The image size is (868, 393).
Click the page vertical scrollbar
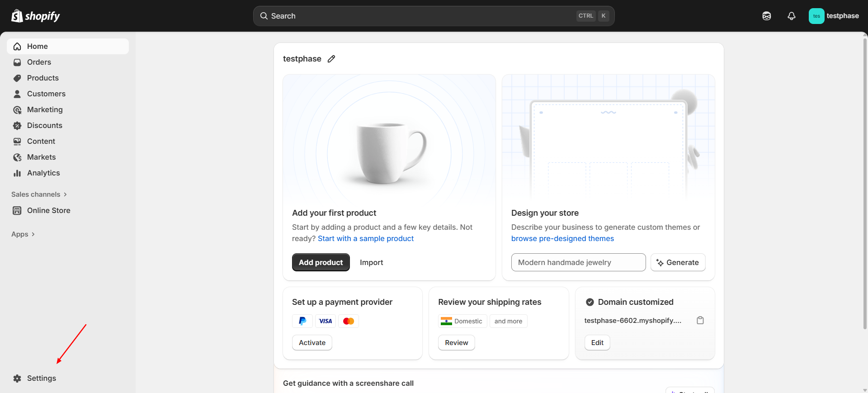coord(865,183)
